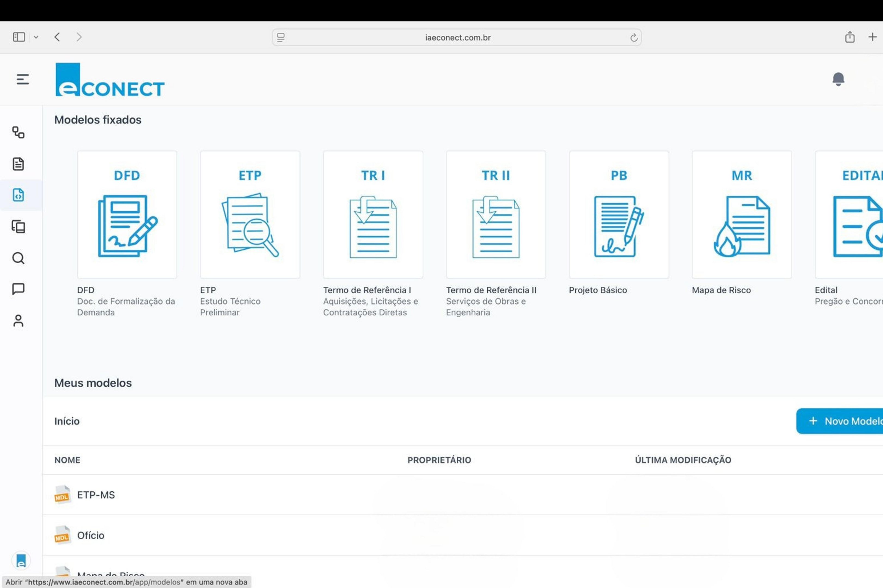Open the user profile icon in sidebar
The height and width of the screenshot is (588, 883).
coord(19,321)
